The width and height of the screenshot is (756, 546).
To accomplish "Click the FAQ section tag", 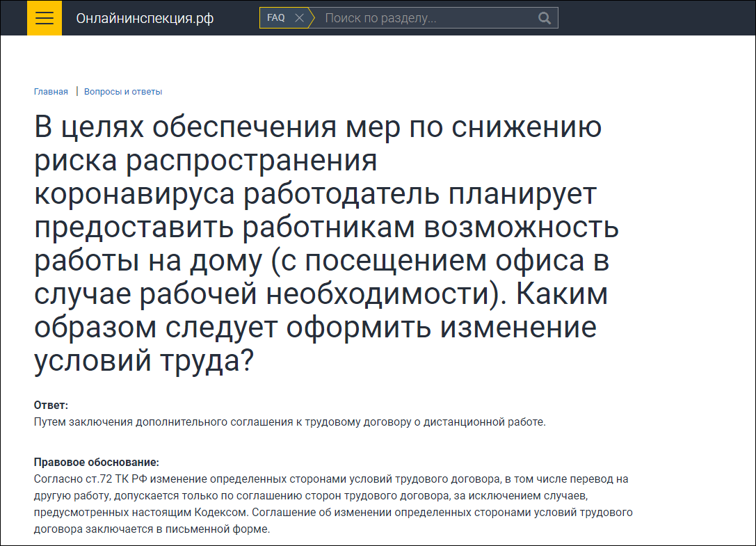I will pyautogui.click(x=276, y=18).
